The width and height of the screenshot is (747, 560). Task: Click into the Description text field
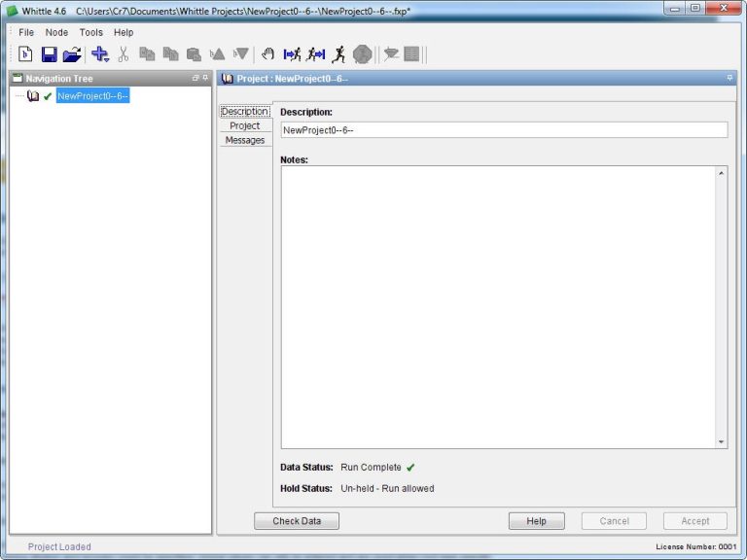pos(504,130)
